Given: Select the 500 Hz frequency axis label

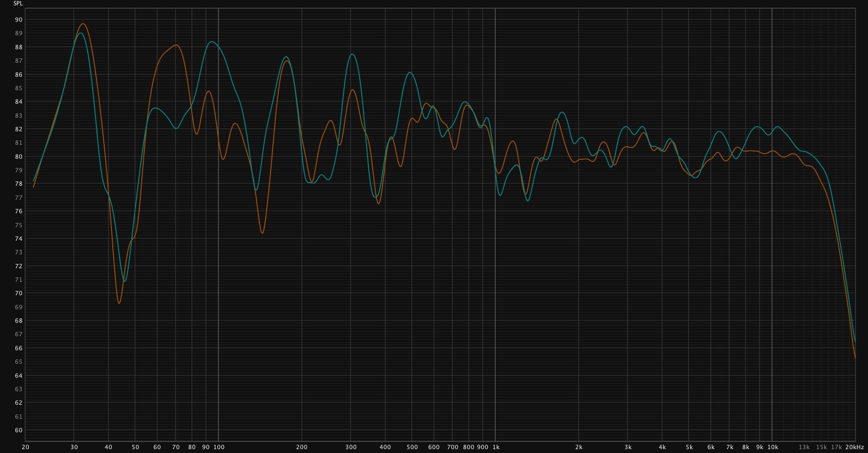Looking at the screenshot, I should click(412, 447).
